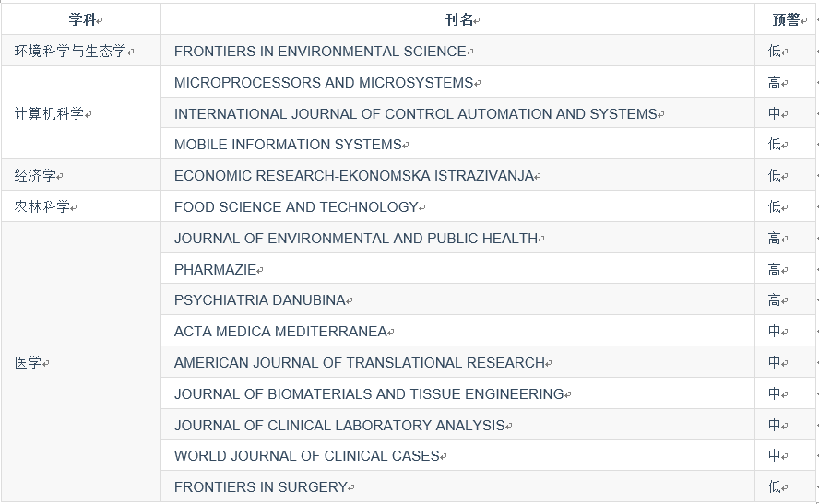Select Psychiatria Danubina journal name
Screen dimensions: 819x504
point(259,300)
